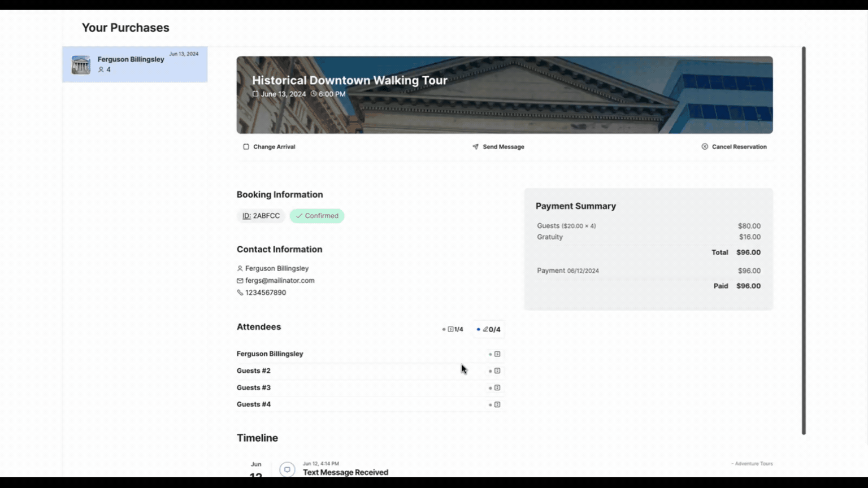Select the Guests #3 attendee row
Image resolution: width=868 pixels, height=488 pixels.
(370, 388)
